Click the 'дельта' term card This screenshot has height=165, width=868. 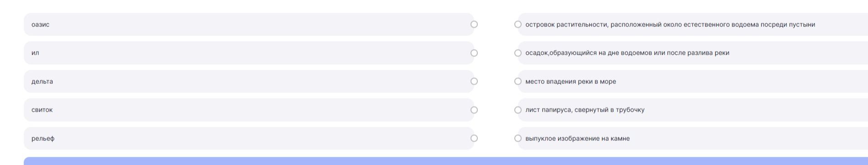[249, 82]
